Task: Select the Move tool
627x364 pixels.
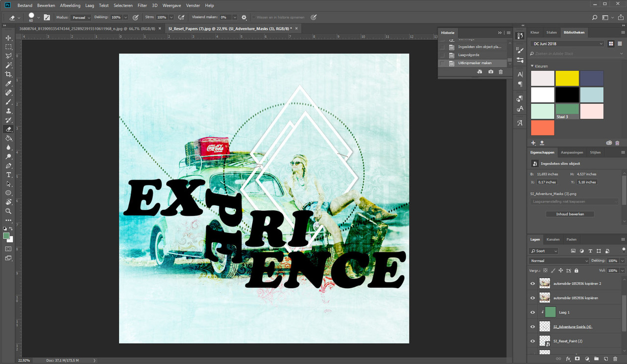Action: point(8,38)
